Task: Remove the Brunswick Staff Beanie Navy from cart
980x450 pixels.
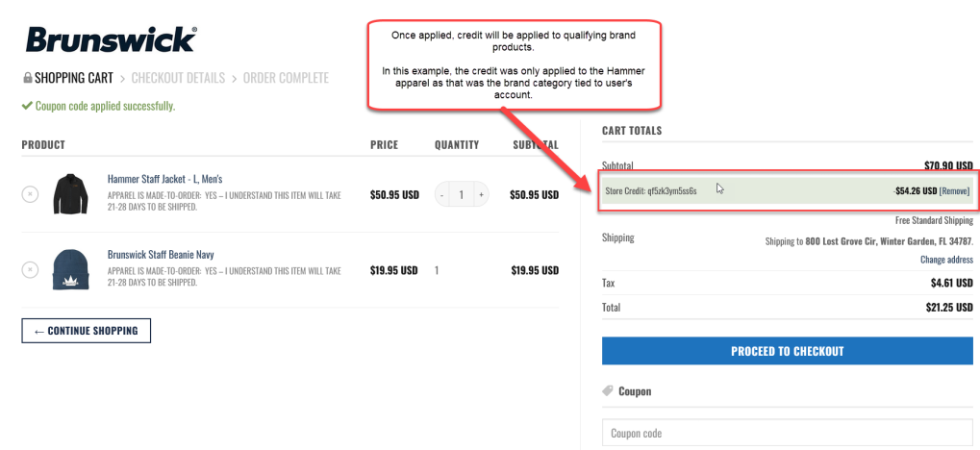Action: pyautogui.click(x=30, y=269)
